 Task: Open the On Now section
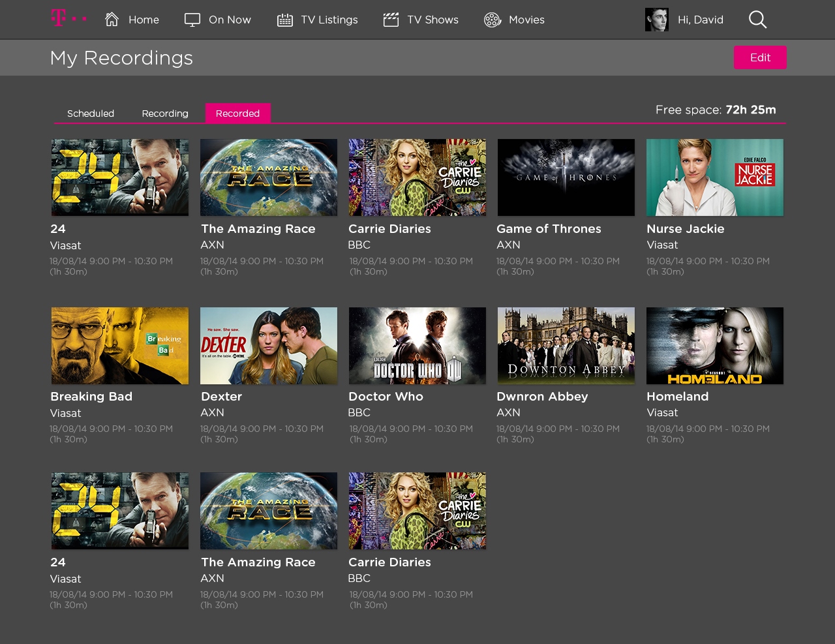(x=230, y=20)
